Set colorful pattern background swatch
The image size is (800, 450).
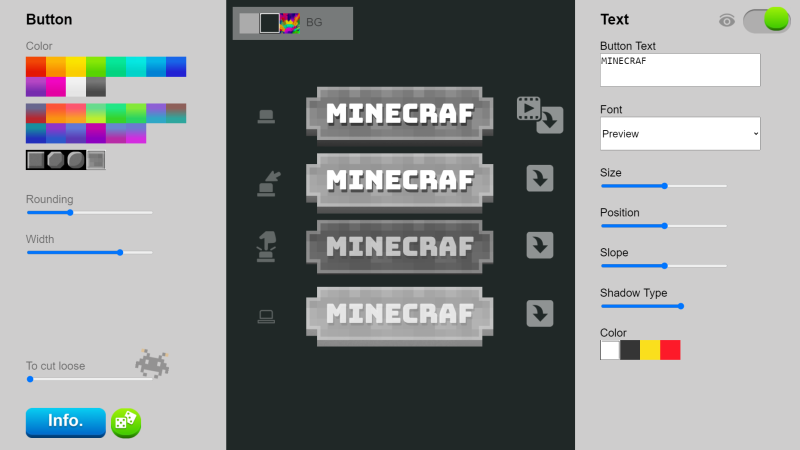pos(290,23)
